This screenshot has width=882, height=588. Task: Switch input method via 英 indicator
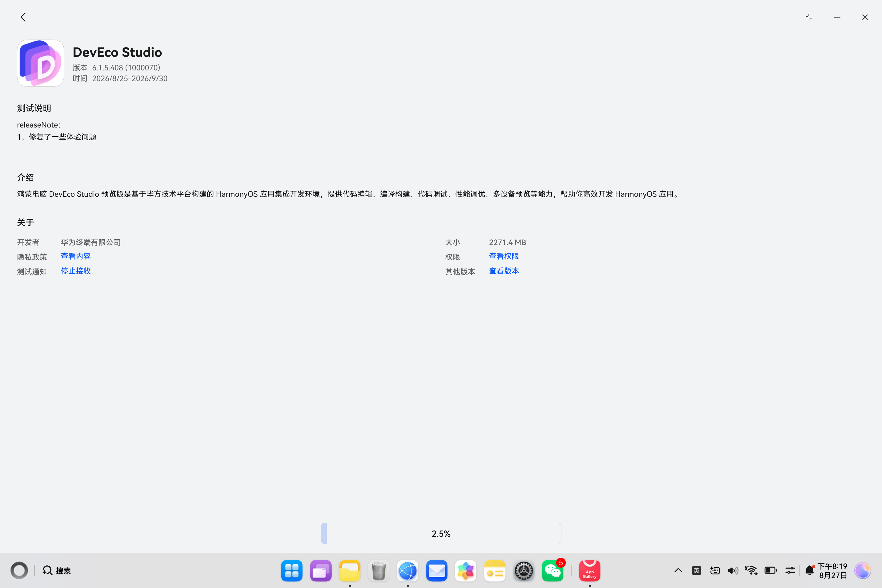point(696,570)
